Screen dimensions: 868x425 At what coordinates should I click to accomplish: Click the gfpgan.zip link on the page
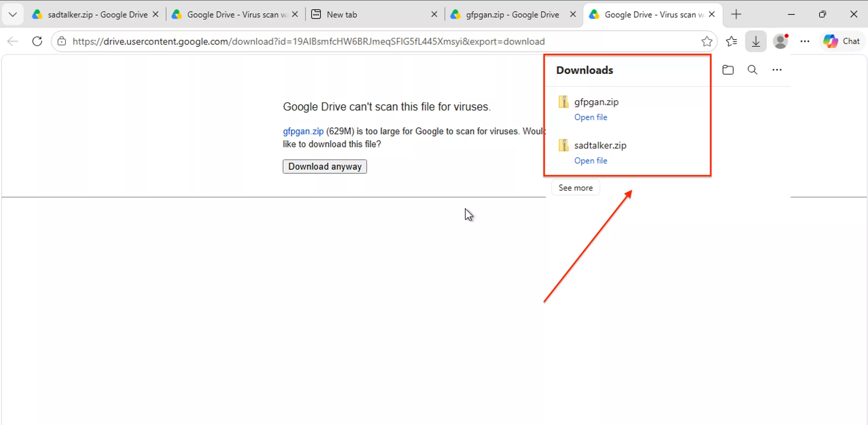(x=303, y=131)
